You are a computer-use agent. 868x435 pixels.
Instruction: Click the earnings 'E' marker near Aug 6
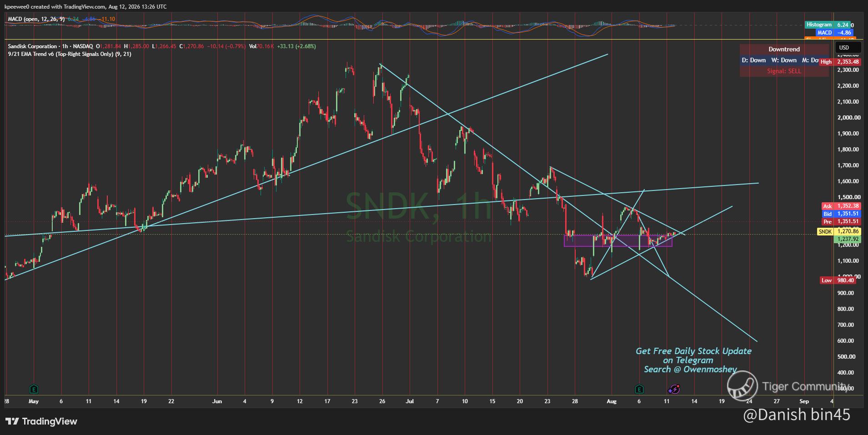tap(639, 389)
